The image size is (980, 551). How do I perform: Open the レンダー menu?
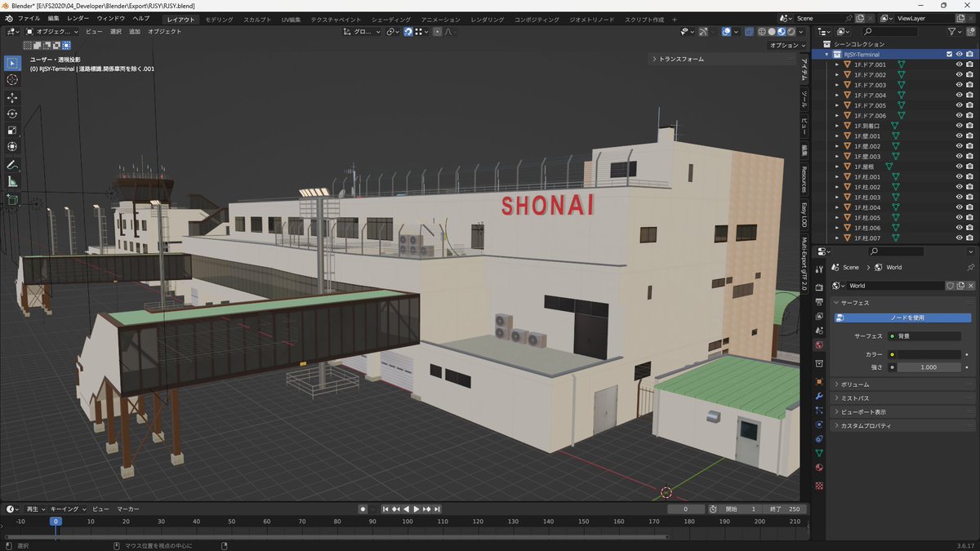pyautogui.click(x=78, y=18)
